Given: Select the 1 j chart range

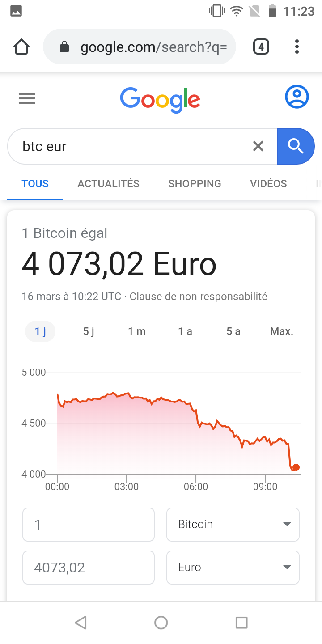Looking at the screenshot, I should tap(40, 331).
